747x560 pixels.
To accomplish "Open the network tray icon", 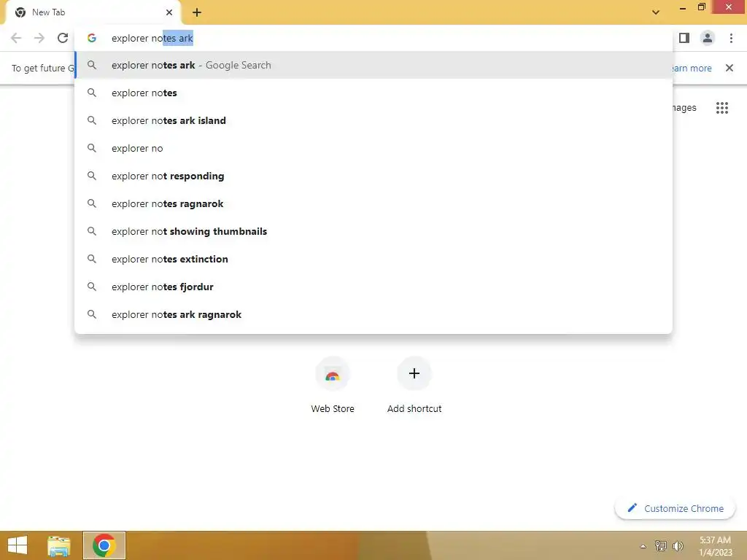I will pyautogui.click(x=660, y=545).
